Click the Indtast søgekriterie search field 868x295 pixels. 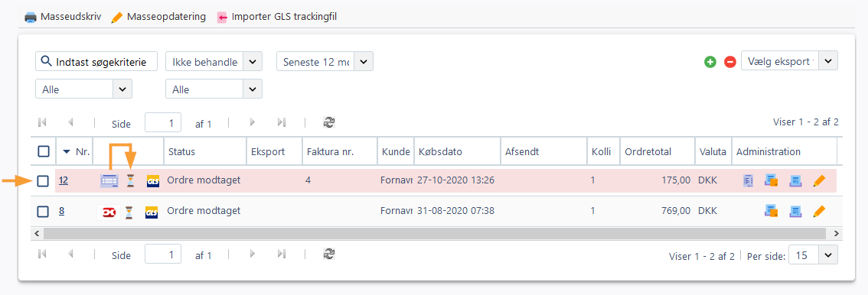point(96,62)
